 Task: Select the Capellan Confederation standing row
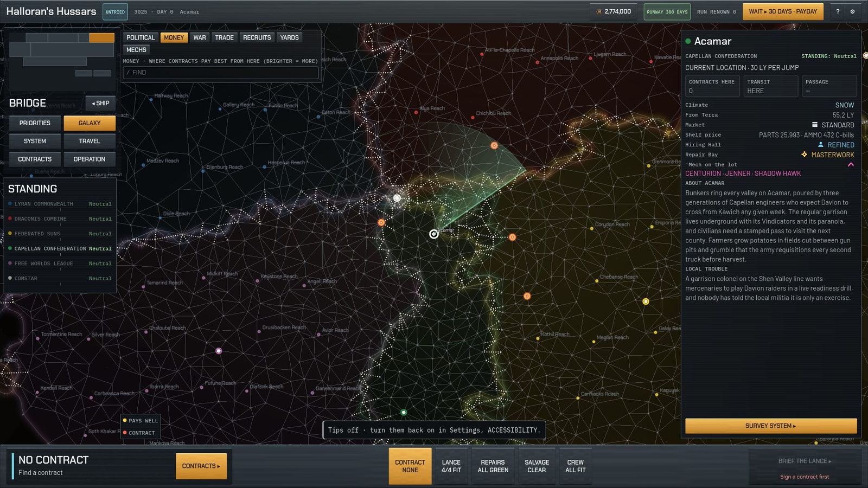click(60, 248)
